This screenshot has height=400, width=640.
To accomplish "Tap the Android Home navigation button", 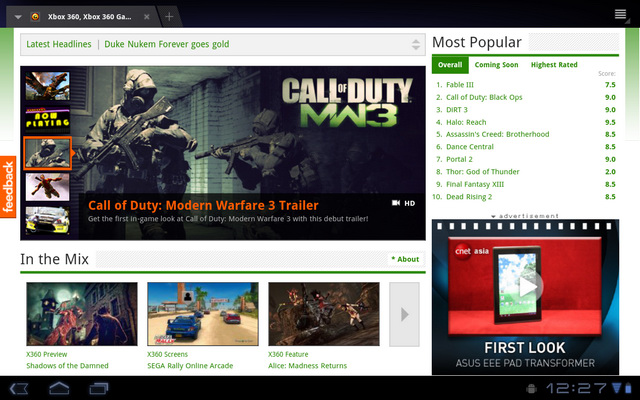I will click(x=59, y=388).
